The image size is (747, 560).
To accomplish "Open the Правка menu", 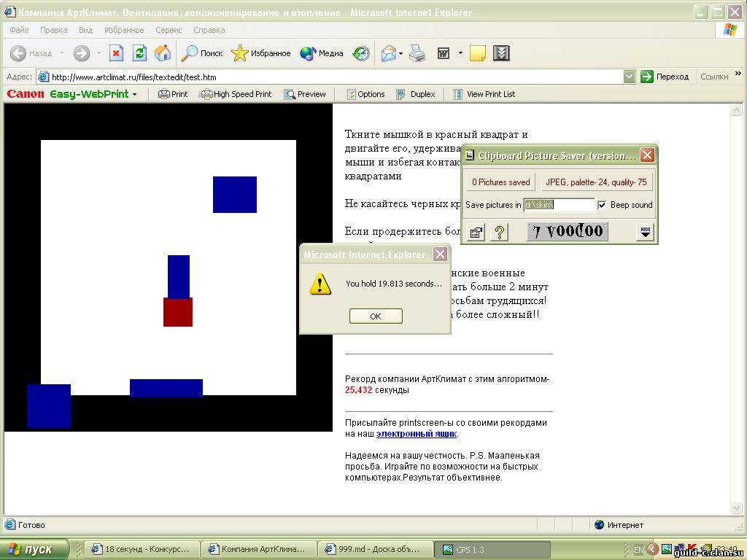I will point(54,30).
